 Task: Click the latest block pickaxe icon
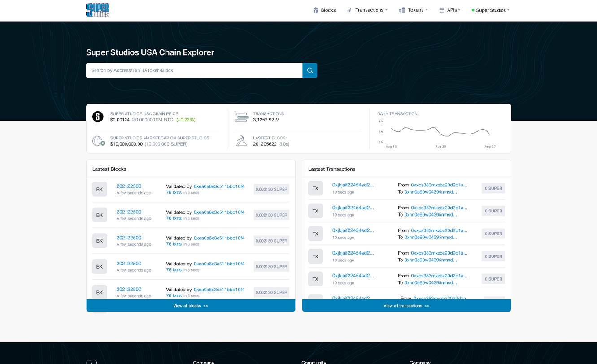(x=242, y=141)
